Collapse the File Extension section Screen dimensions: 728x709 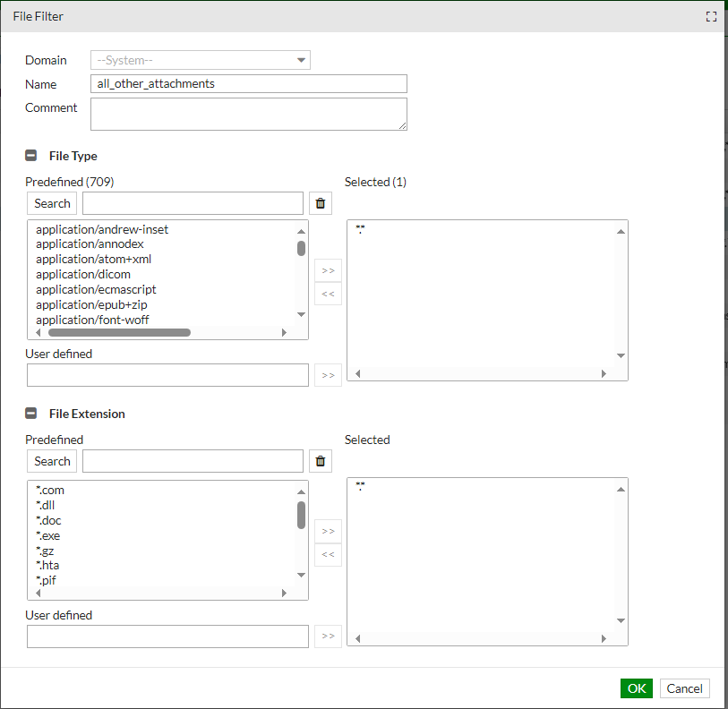31,414
